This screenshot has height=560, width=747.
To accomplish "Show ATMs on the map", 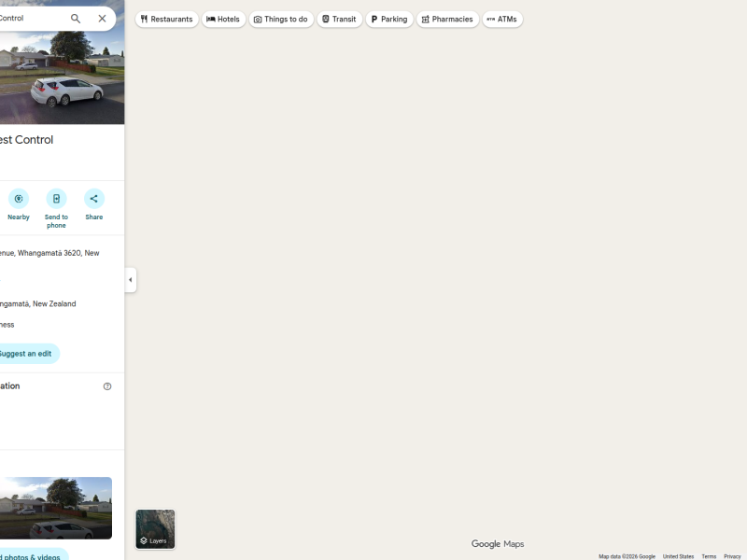I will tap(502, 19).
